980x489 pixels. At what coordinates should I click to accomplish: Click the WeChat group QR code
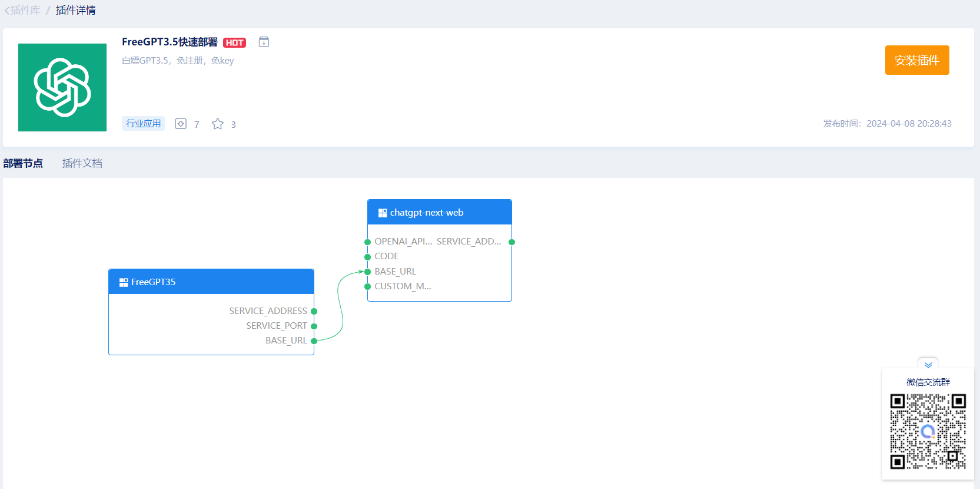click(928, 432)
